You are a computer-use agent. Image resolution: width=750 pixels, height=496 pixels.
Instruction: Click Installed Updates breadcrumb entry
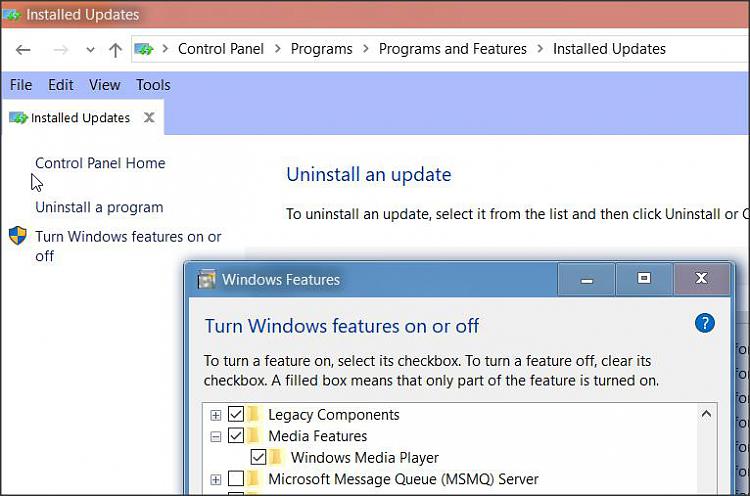[609, 49]
